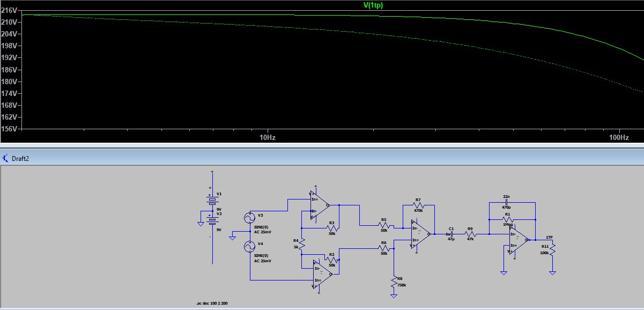Click the AC 25mV text of V3
The width and height of the screenshot is (644, 310).
(x=263, y=232)
